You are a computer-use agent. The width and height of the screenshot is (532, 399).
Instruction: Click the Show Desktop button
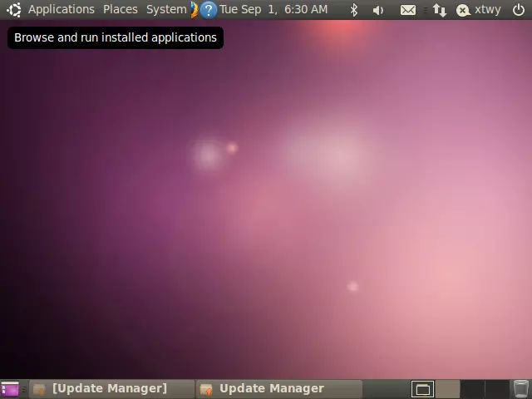point(11,389)
